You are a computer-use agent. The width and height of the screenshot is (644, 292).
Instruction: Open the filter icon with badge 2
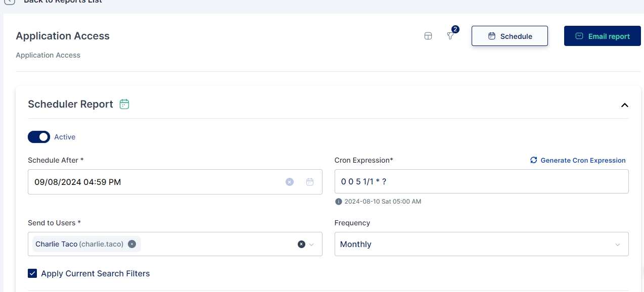click(450, 36)
